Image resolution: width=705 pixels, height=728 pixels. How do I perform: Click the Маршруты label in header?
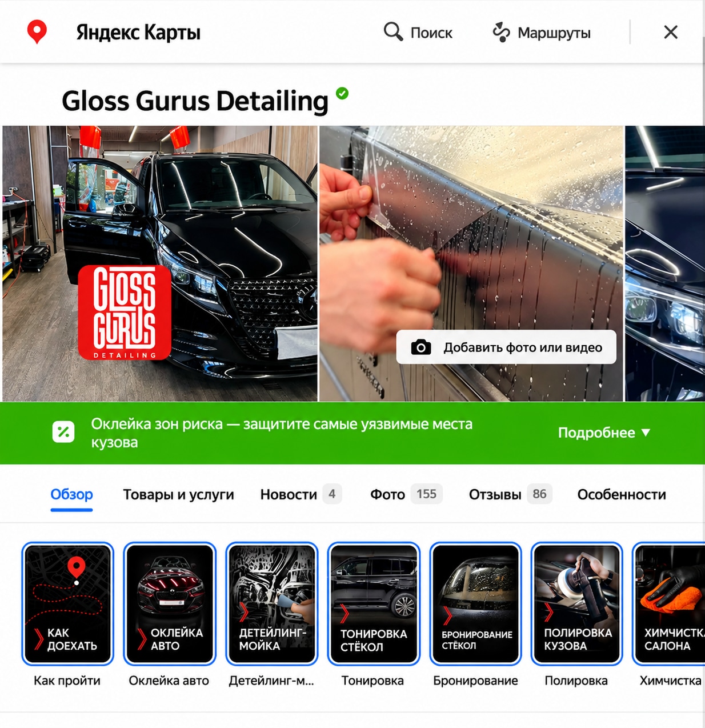tap(554, 33)
